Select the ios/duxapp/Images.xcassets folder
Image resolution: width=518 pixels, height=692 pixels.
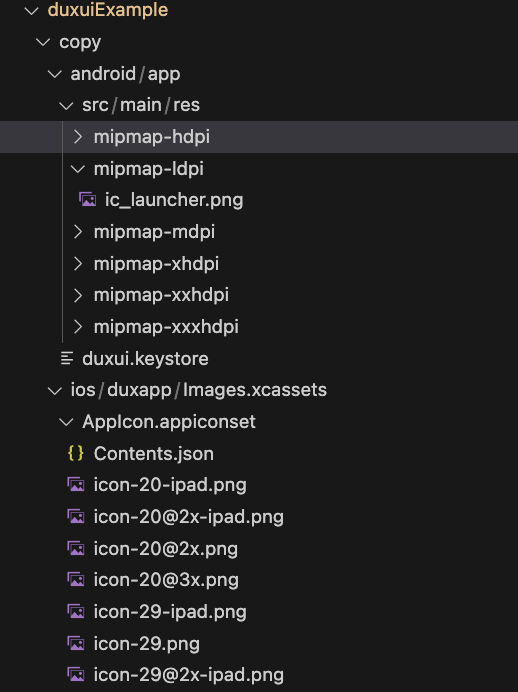pos(259,390)
